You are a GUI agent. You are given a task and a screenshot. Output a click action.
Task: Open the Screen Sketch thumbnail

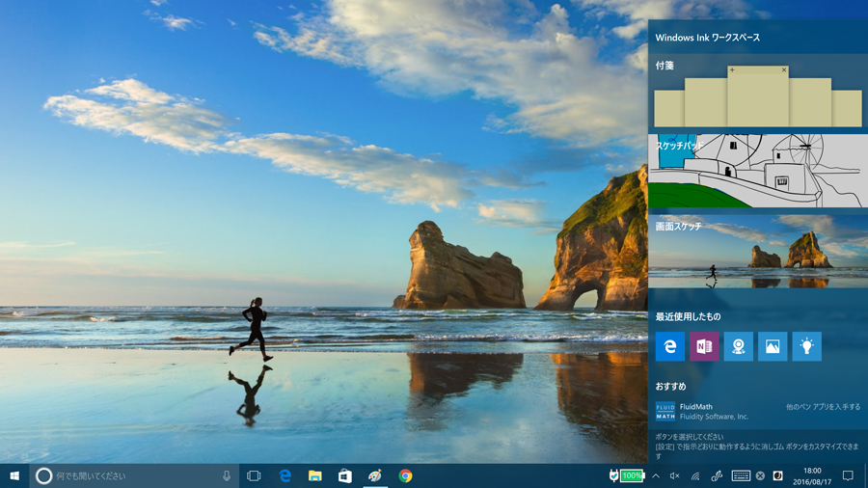[x=757, y=253]
